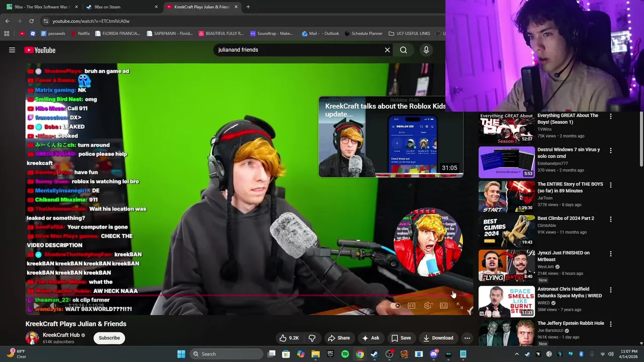Image resolution: width=644 pixels, height=362 pixels.
Task: Open 'Jynxzi Just FINISHED on MrBeast' video title
Action: click(563, 256)
